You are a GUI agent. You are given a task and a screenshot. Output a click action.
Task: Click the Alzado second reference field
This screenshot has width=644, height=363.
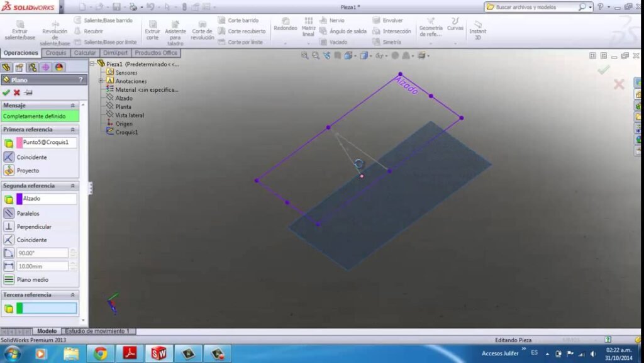click(47, 199)
